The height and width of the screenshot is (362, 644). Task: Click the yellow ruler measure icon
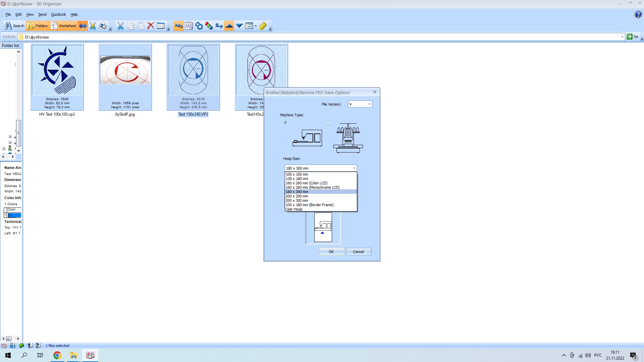(x=263, y=26)
